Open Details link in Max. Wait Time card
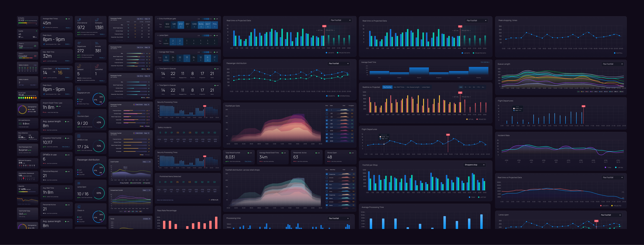This screenshot has height=245, width=644. [x=68, y=61]
